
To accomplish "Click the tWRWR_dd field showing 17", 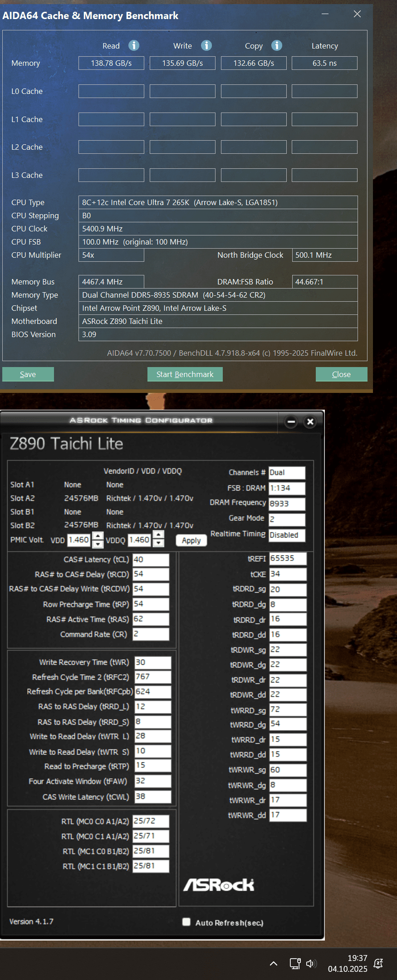I will [x=288, y=815].
